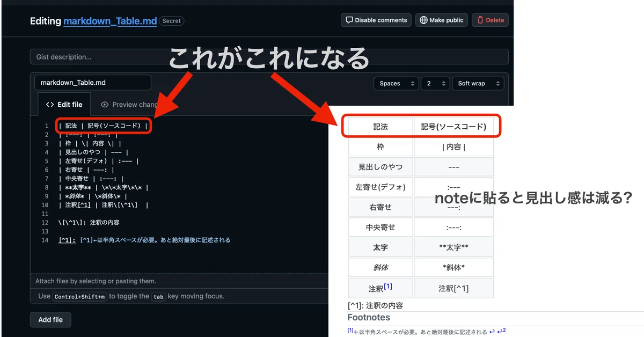Viewport: 644px width, 337px height.
Task: Click the Footnotes heading in preview
Action: tap(369, 317)
